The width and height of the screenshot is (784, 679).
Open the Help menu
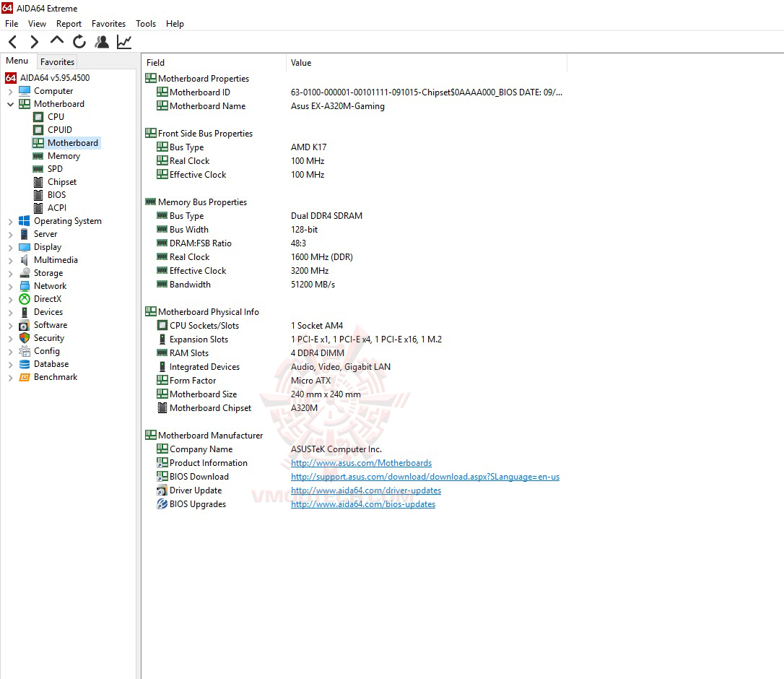tap(175, 24)
